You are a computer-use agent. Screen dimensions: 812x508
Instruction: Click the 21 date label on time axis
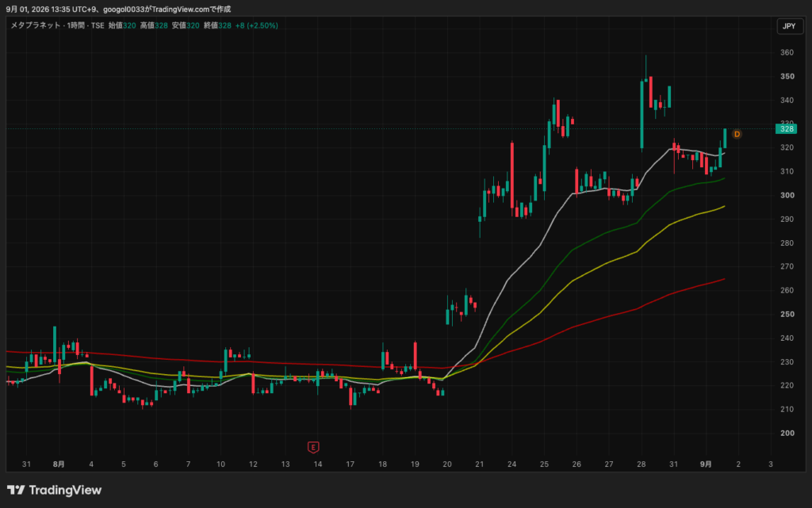(x=480, y=464)
